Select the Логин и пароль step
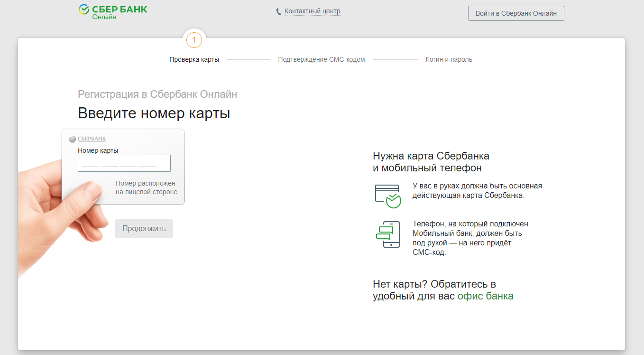 click(x=449, y=59)
